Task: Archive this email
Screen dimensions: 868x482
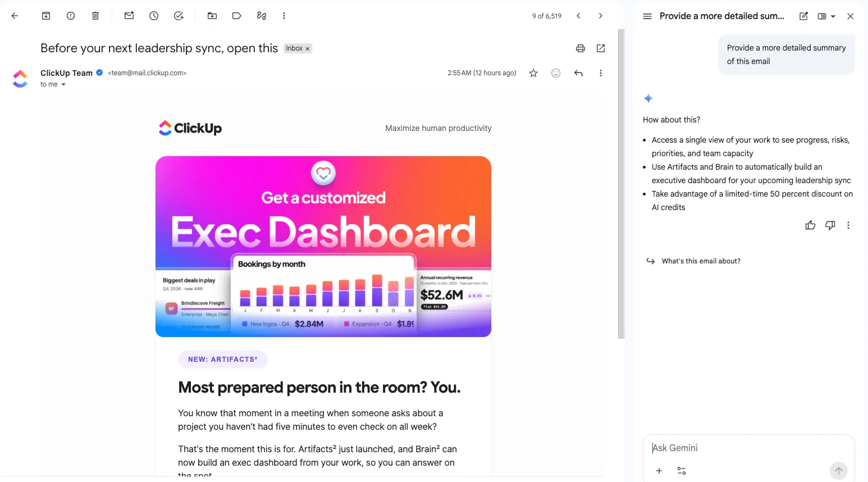Action: 46,16
